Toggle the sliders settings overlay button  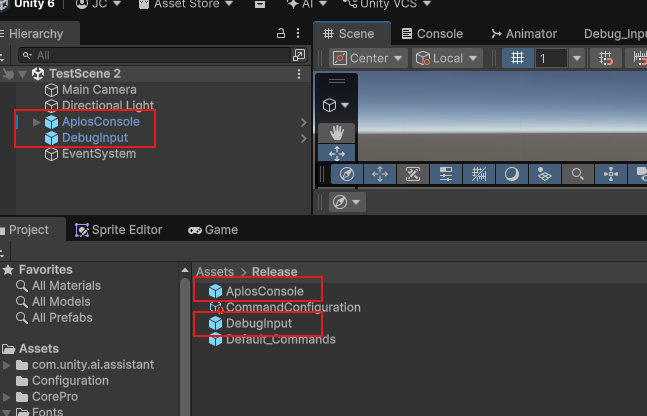446,174
